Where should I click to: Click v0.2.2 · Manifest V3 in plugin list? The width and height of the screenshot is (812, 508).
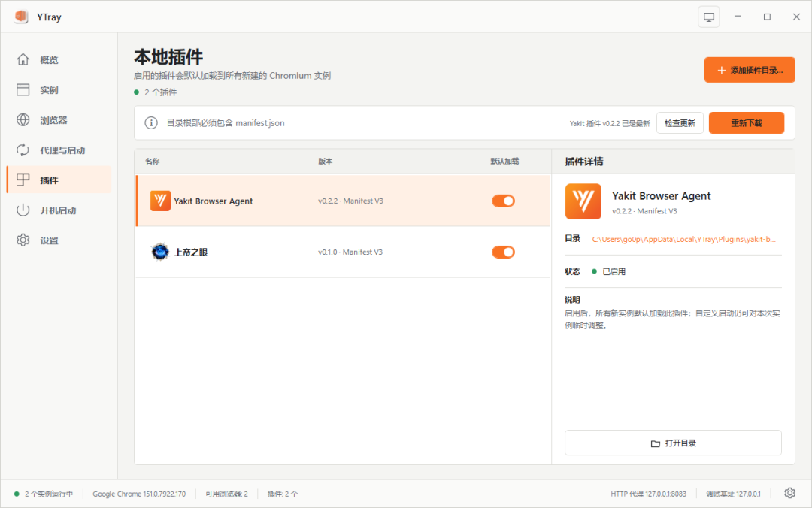click(x=350, y=201)
